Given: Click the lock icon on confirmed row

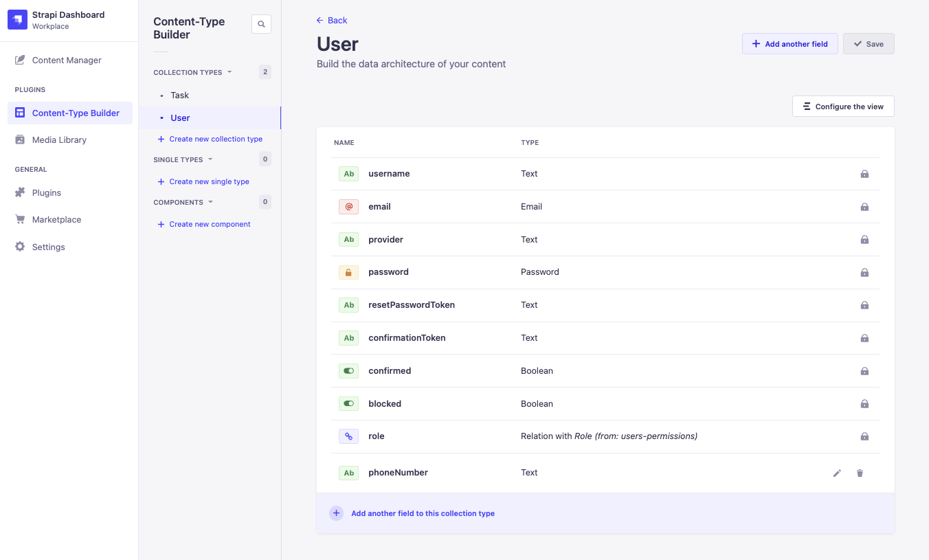Looking at the screenshot, I should pos(864,371).
